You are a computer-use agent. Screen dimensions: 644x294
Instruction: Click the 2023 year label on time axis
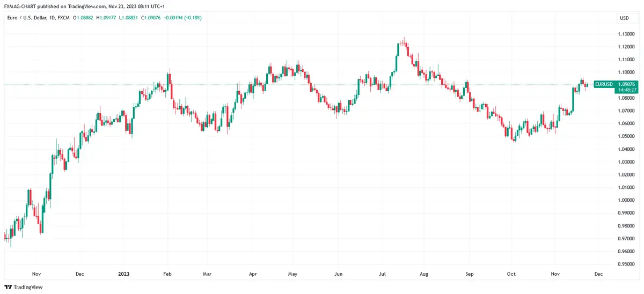(x=124, y=274)
